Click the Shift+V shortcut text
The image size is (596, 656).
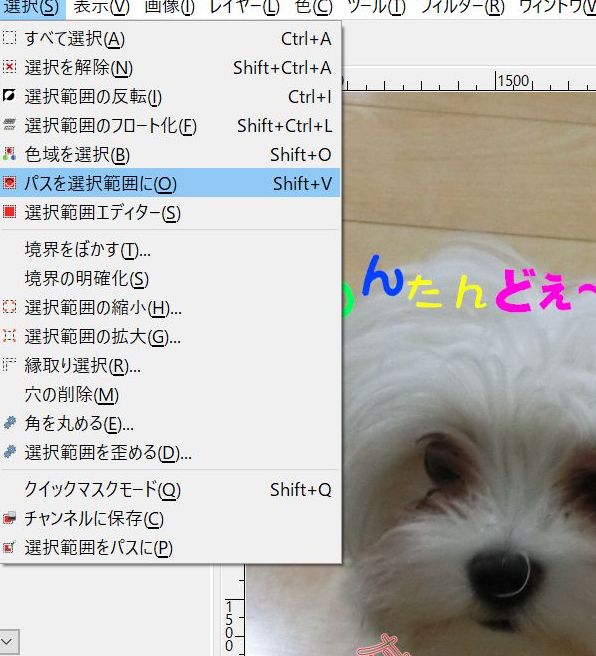(x=302, y=183)
